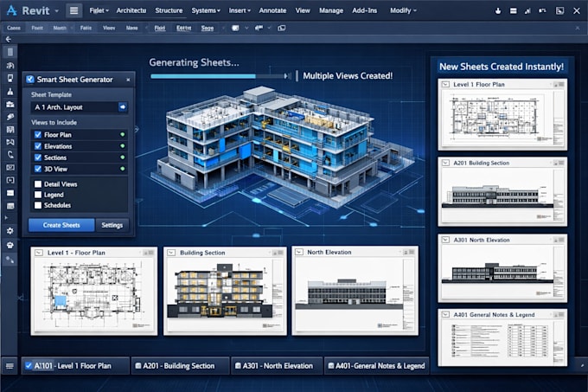
Task: Click the bottom-left hamburger list icon
Action: (10, 366)
